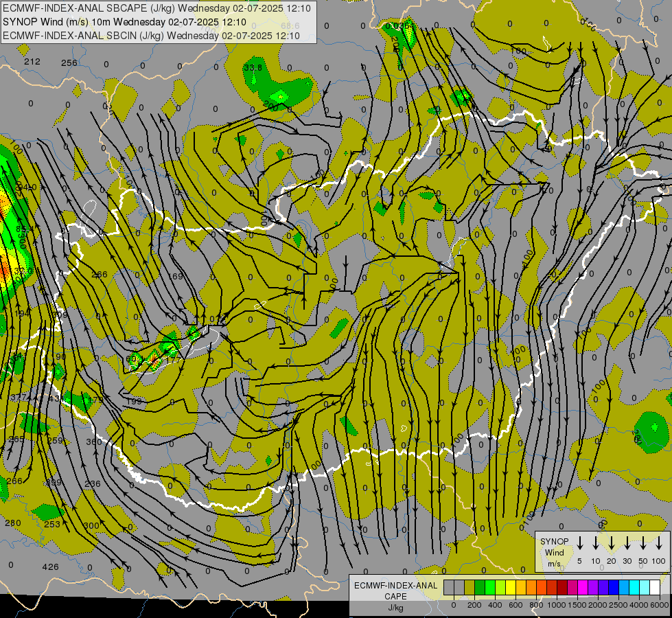Screen dimensions: 672x618
Task: Select the 30 m/s wind arrow in legend
Action: click(x=627, y=543)
